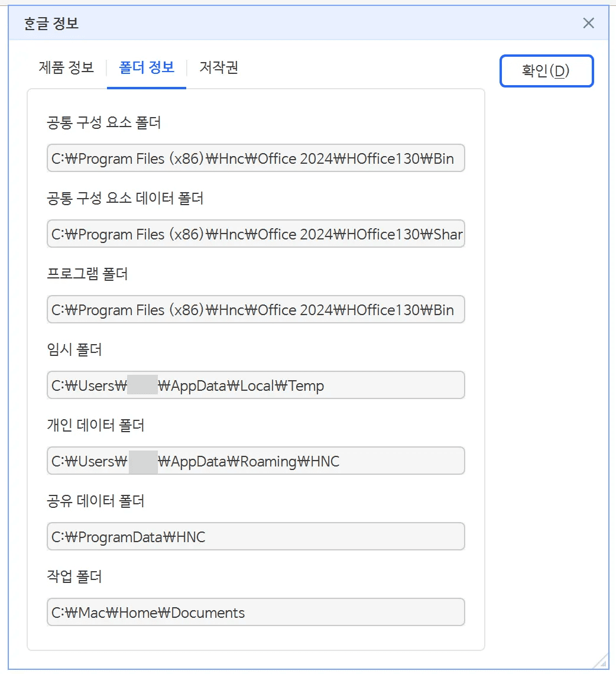616x674 pixels.
Task: Click the 임시 폴더 Temp path field
Action: [x=255, y=385]
